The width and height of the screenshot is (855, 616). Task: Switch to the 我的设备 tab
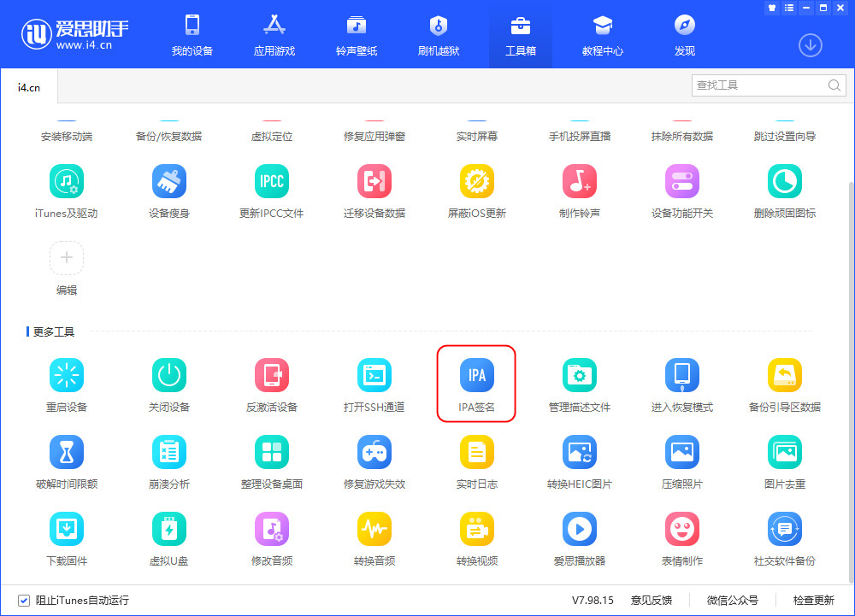pyautogui.click(x=192, y=34)
